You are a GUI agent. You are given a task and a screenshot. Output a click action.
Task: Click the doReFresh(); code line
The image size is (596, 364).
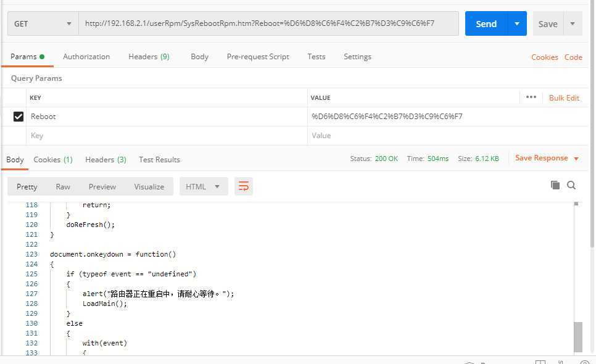coord(91,225)
